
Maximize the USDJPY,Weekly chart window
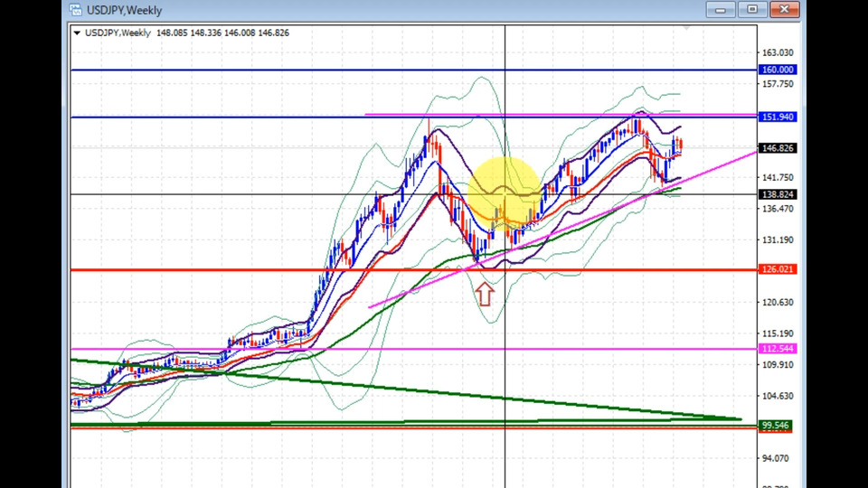[x=752, y=9]
